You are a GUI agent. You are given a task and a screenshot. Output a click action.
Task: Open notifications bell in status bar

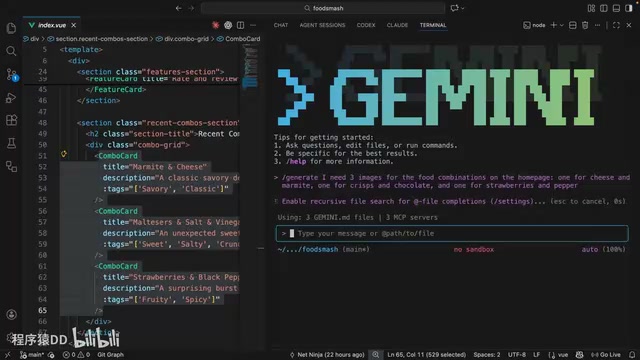point(632,355)
